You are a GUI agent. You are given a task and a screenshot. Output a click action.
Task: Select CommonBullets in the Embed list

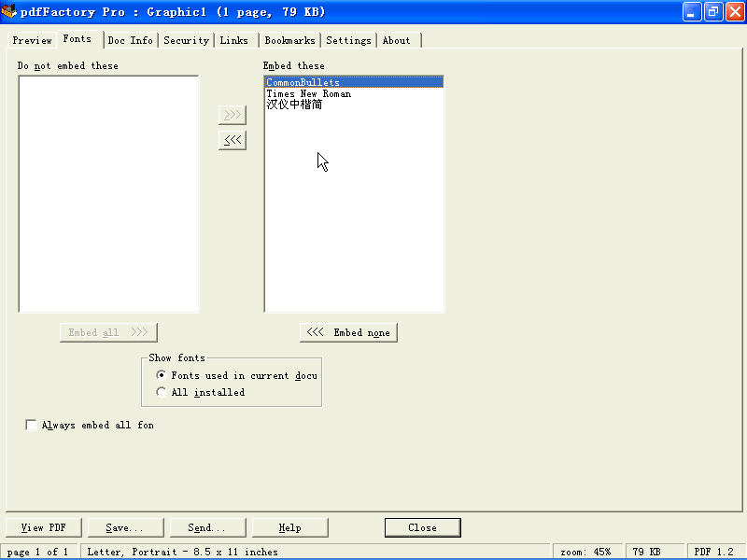click(x=354, y=82)
